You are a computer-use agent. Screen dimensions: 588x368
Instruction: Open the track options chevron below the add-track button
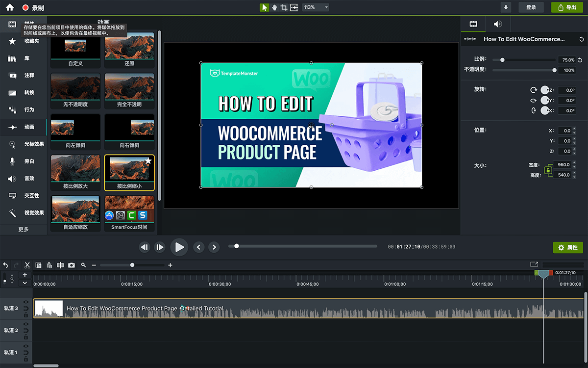25,283
